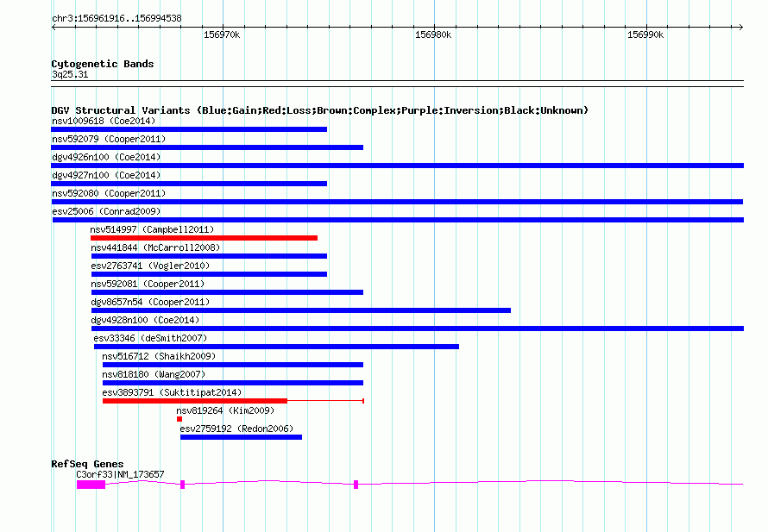
Task: Click esv3893791 (Suktitipat2014) label
Action: (x=172, y=392)
